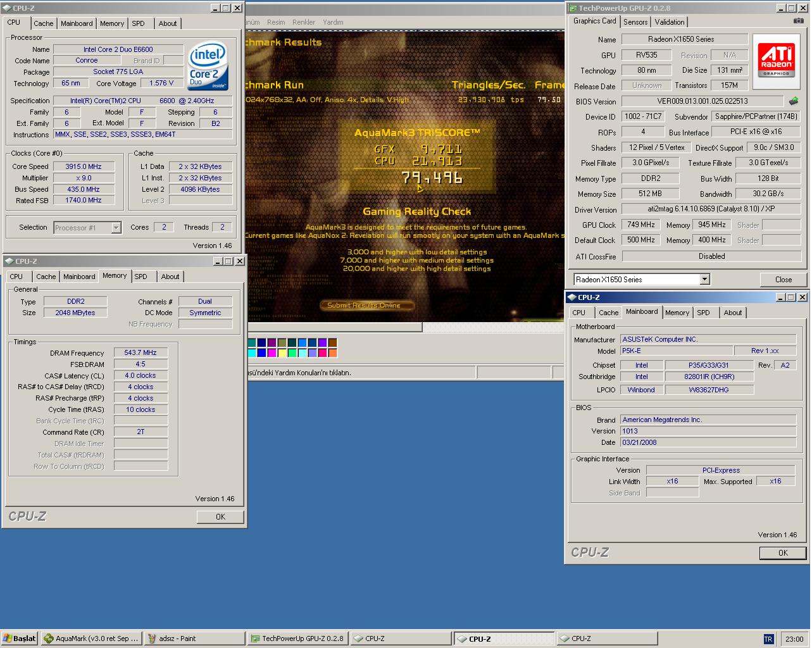Select the brown color swatch in Paint palette
This screenshot has height=648, width=812.
(332, 342)
